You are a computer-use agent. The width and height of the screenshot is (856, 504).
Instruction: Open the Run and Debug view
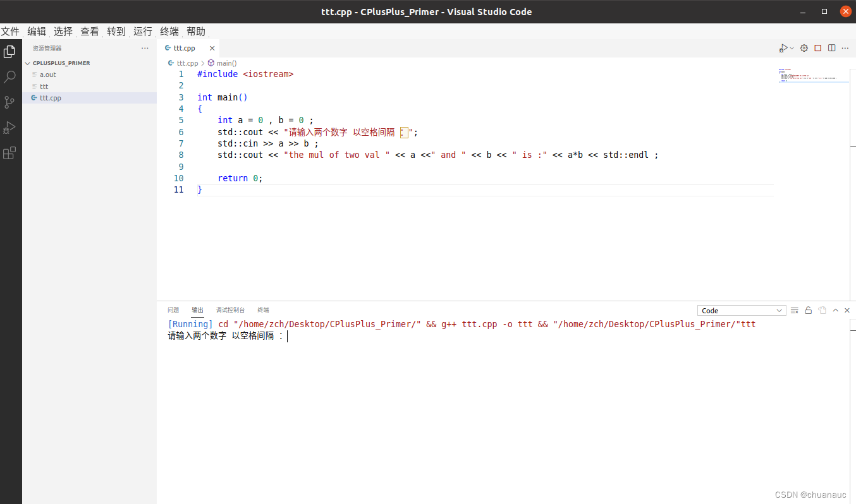[9, 128]
